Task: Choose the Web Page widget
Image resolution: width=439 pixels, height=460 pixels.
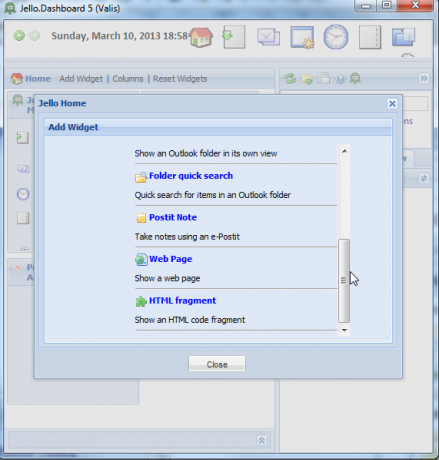Action: point(171,259)
